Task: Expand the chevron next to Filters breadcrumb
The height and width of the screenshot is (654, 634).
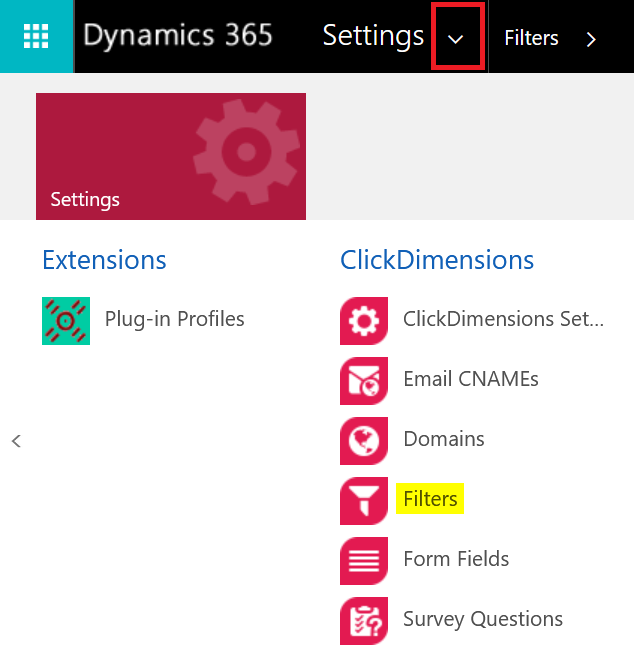Action: tap(591, 40)
